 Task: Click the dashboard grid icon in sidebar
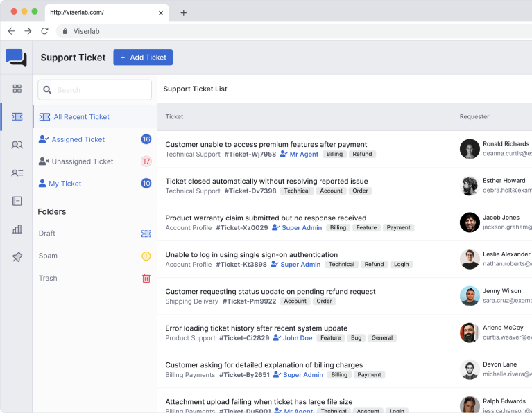[17, 89]
